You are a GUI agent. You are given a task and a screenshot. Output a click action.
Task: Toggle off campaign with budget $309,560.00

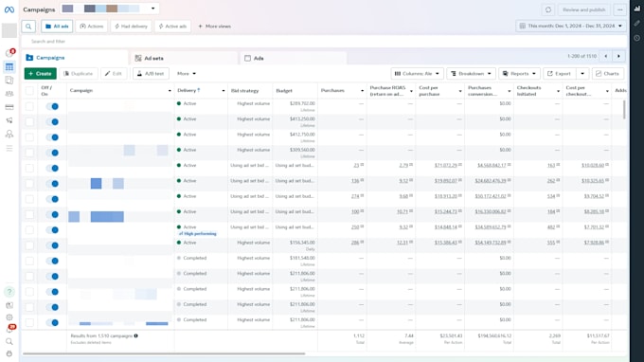tap(52, 153)
